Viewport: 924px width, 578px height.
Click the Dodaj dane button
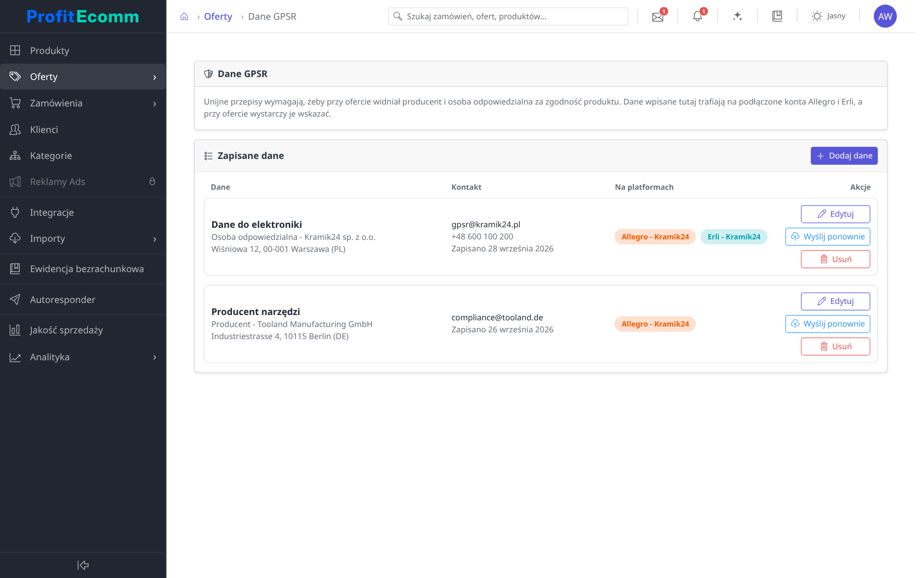[x=844, y=156]
